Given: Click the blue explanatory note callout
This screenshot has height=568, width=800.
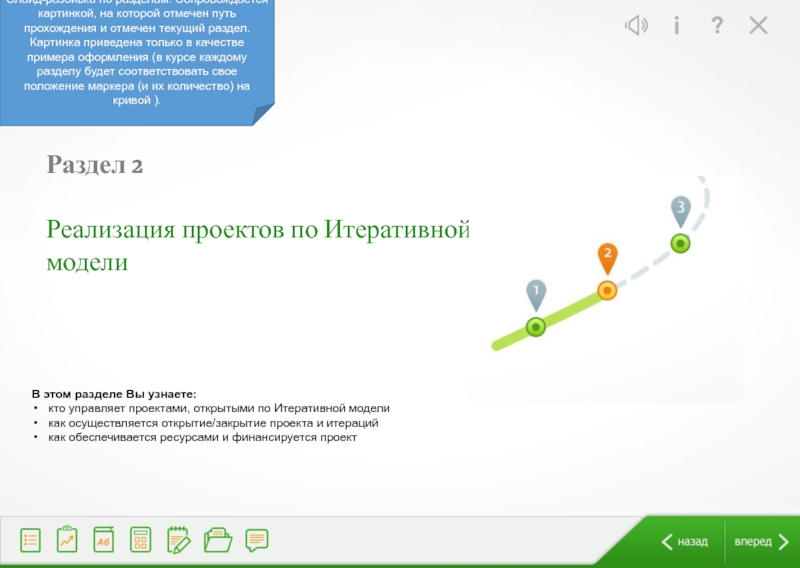Looking at the screenshot, I should 137,60.
